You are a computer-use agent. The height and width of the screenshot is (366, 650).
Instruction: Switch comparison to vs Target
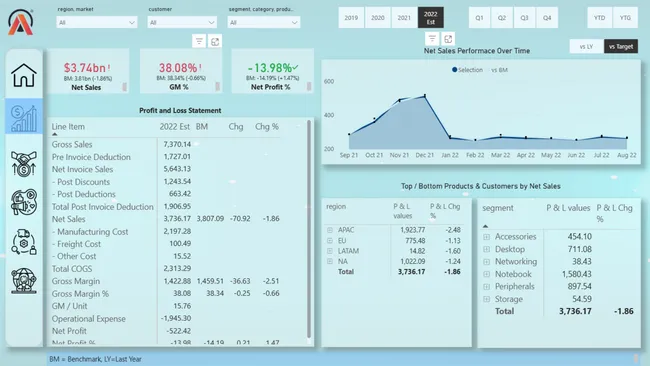tap(621, 46)
